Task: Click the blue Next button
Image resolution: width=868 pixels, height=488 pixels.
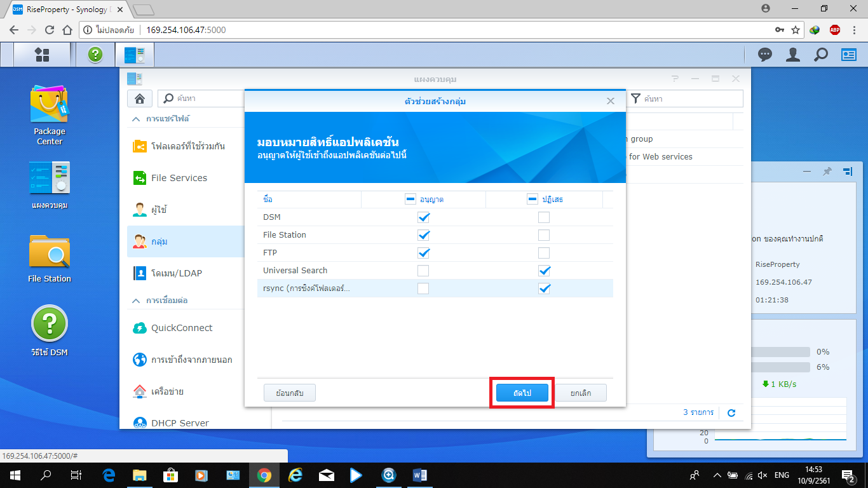Action: click(522, 393)
